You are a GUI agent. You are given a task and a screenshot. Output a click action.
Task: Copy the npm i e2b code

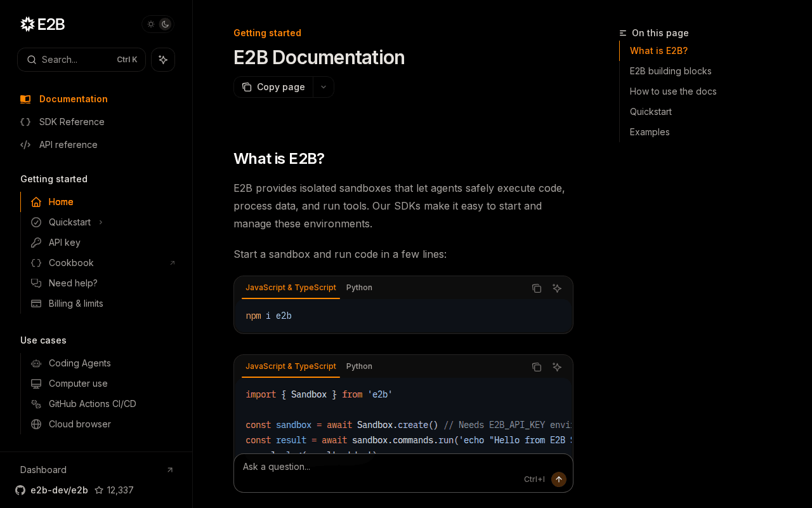[x=537, y=288]
